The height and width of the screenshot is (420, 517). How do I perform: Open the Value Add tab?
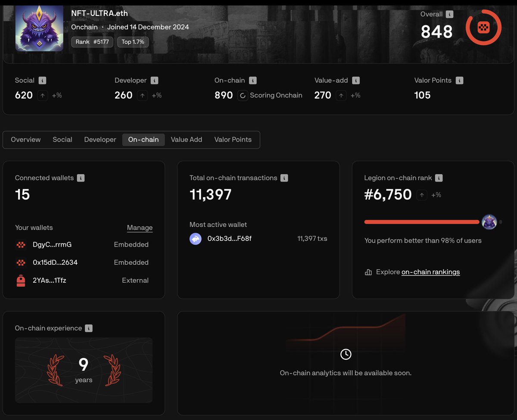pos(187,139)
